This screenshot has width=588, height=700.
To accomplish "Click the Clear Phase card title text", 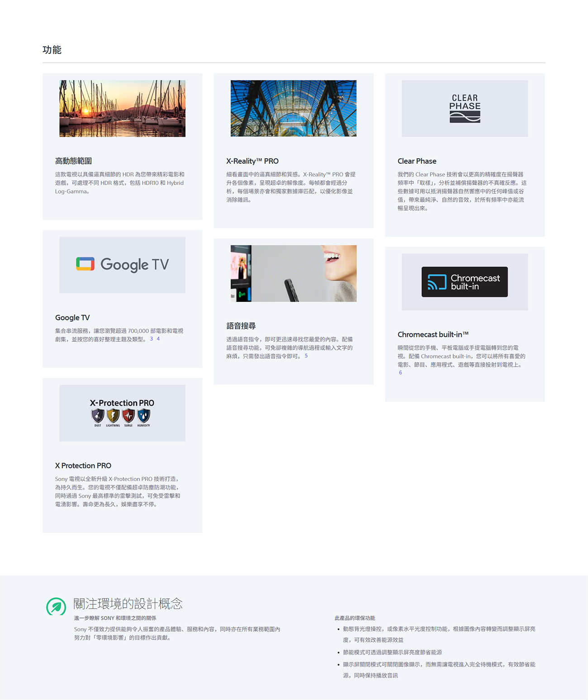I will click(417, 161).
